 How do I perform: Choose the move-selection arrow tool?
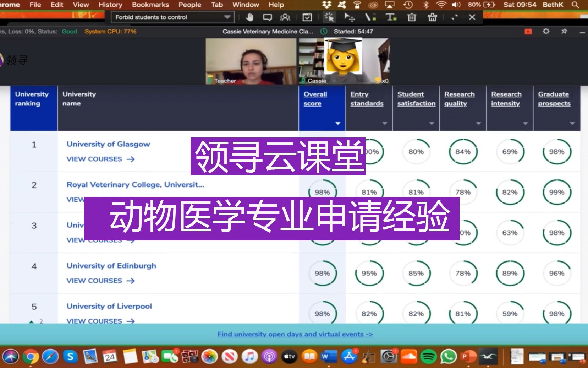click(350, 17)
